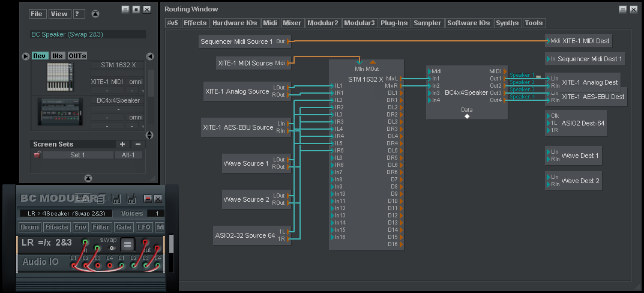The image size is (644, 293).
Task: Toggle the Audio IO output 01 jack
Action: [x=122, y=265]
